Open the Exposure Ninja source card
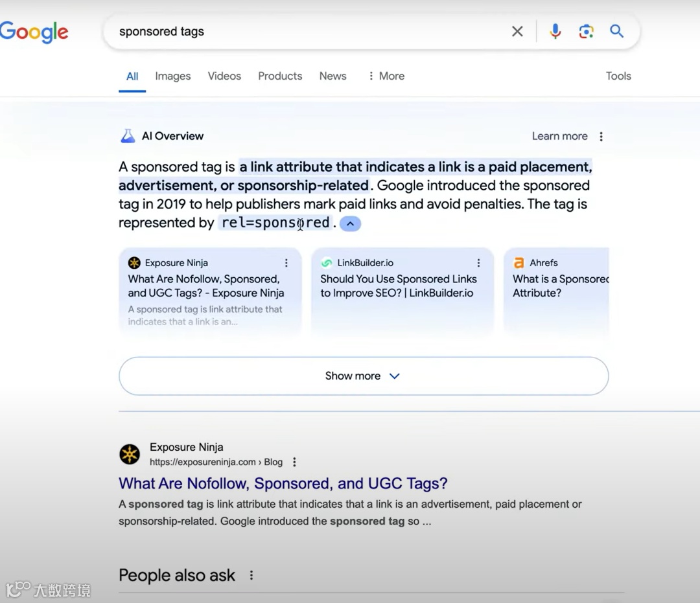The image size is (700, 603). [210, 290]
